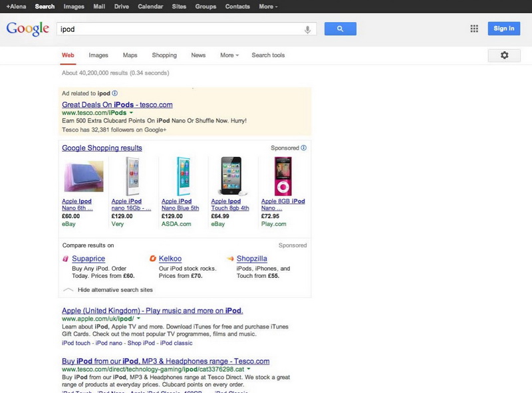
Task: Click ASDA.com seller text
Action: pyautogui.click(x=176, y=224)
